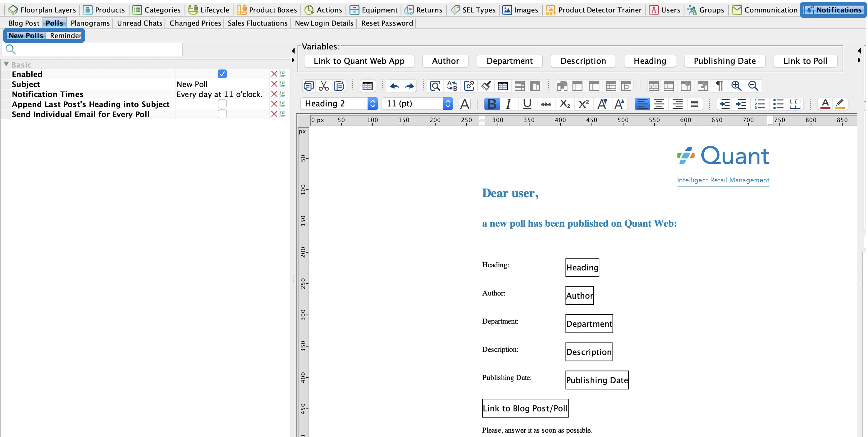
Task: Open the Find magnifier tool in toolbar
Action: (435, 86)
